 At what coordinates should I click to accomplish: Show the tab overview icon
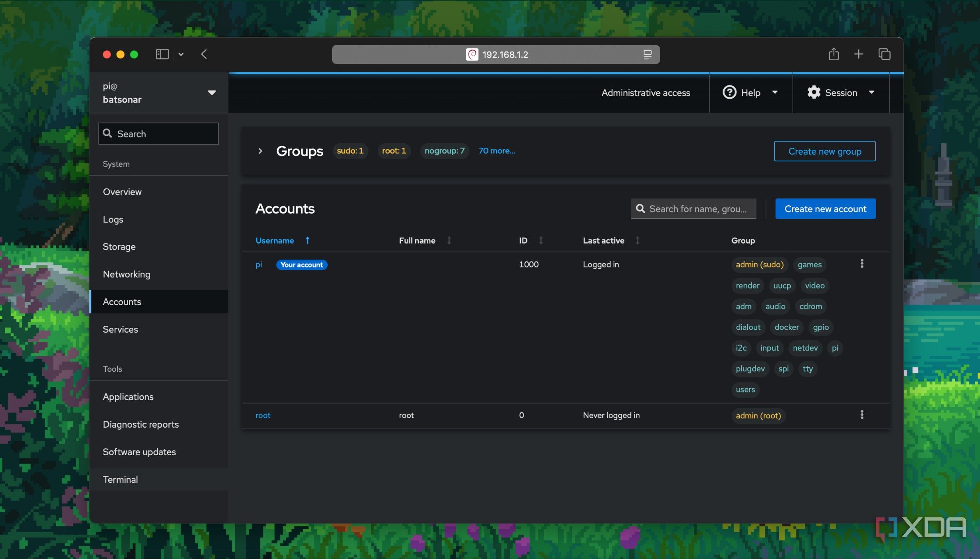click(884, 54)
